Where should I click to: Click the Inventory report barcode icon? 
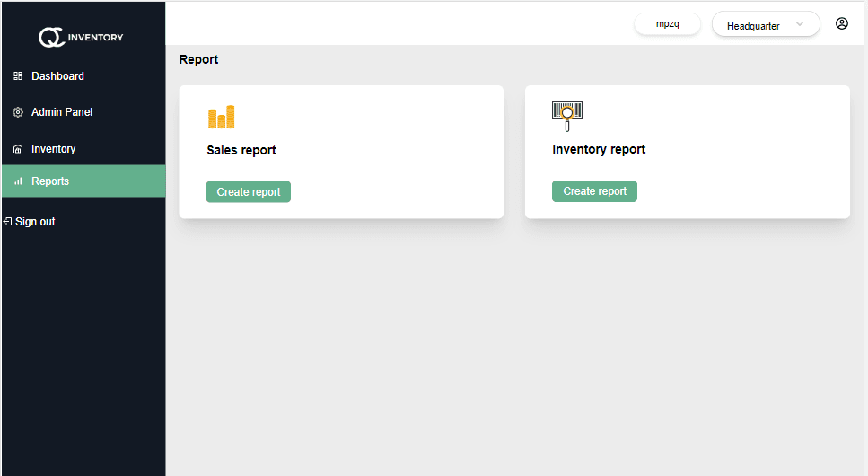(x=567, y=117)
